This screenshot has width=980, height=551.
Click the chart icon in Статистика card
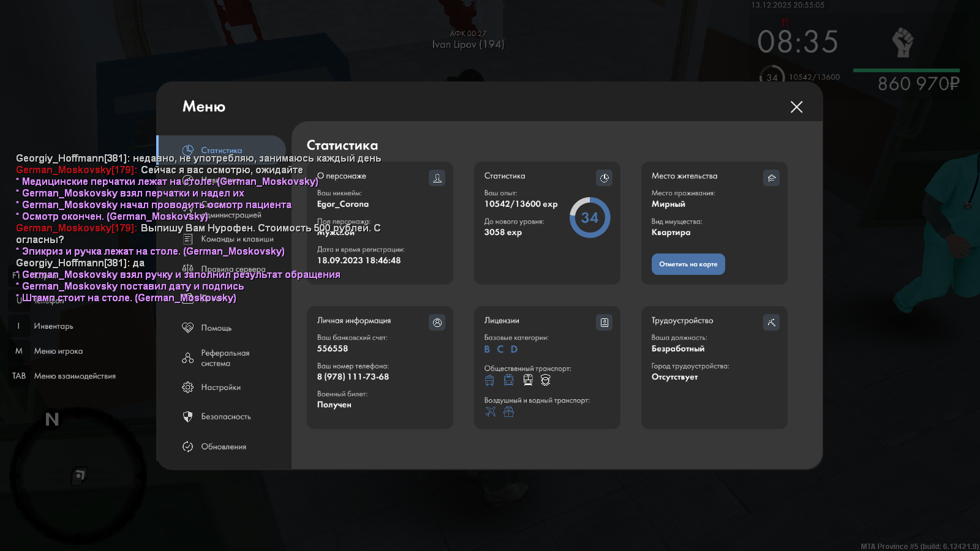tap(604, 178)
